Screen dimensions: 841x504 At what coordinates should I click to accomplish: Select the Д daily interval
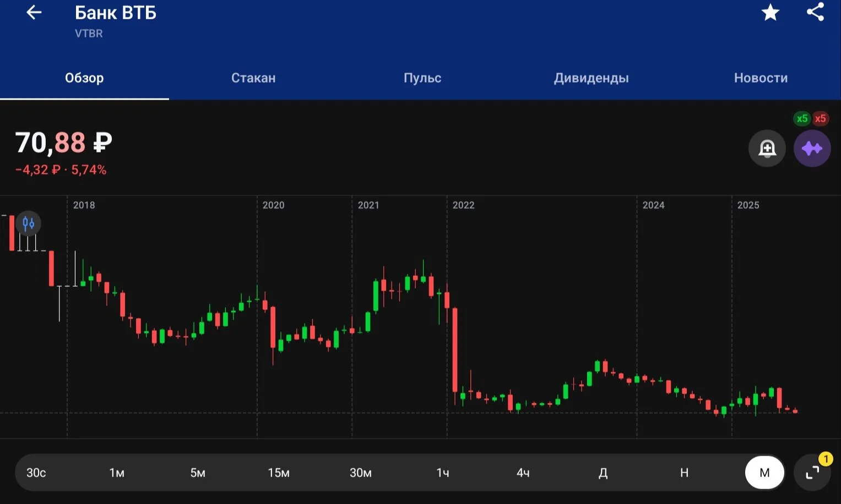pyautogui.click(x=603, y=473)
